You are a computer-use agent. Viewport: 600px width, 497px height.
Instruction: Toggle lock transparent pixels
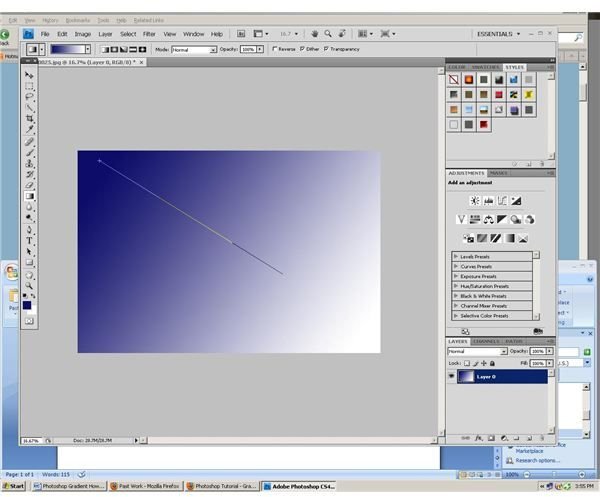coord(467,363)
